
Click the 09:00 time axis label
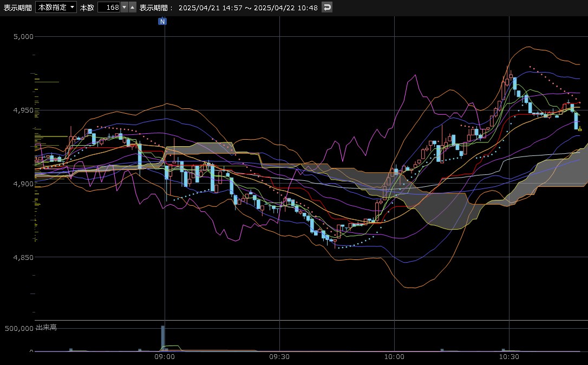click(165, 357)
